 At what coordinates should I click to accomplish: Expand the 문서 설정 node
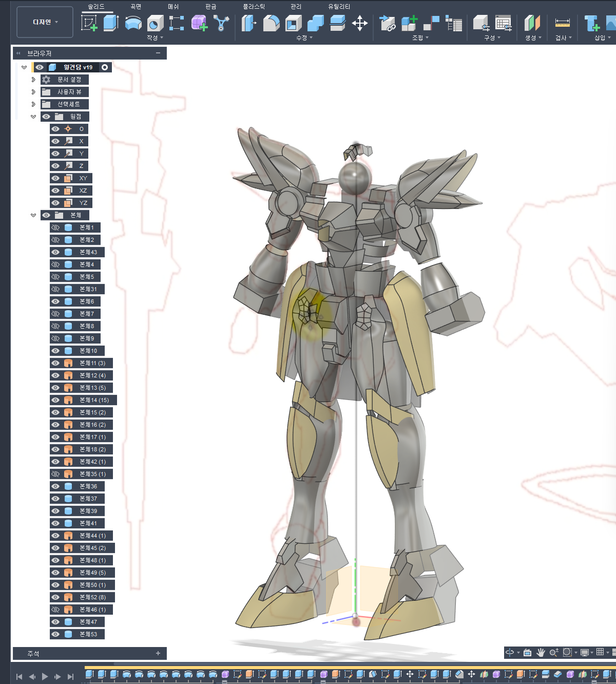point(33,80)
